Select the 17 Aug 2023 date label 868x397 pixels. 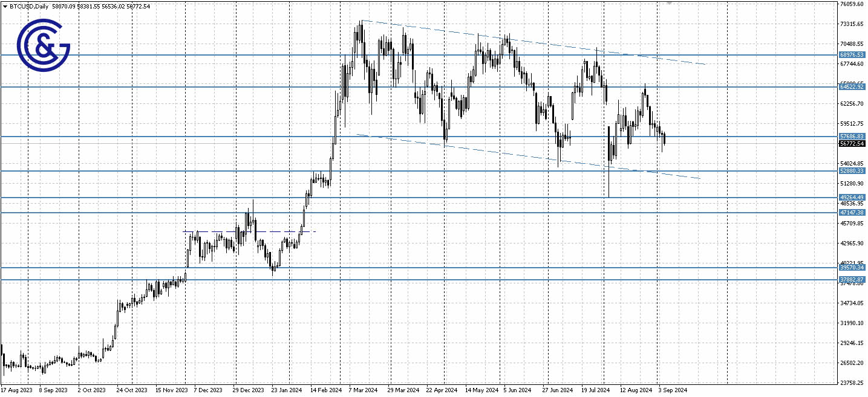pyautogui.click(x=18, y=390)
